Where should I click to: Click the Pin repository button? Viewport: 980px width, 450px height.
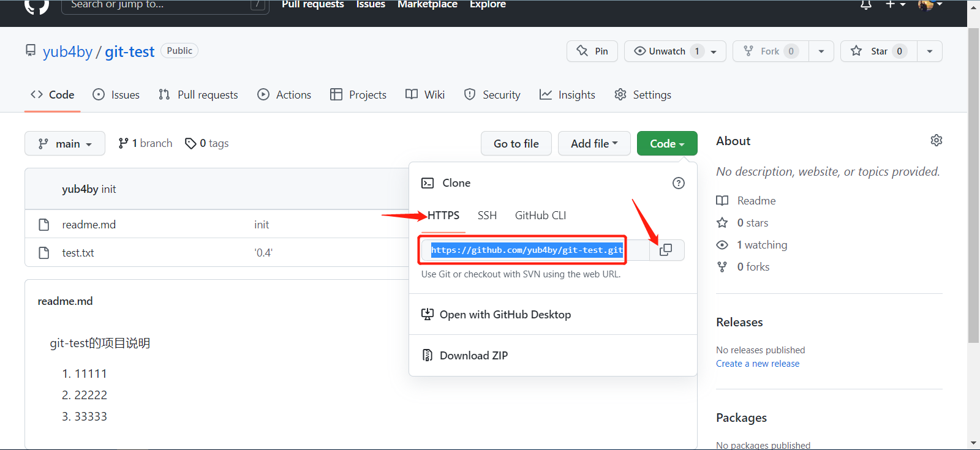coord(592,51)
